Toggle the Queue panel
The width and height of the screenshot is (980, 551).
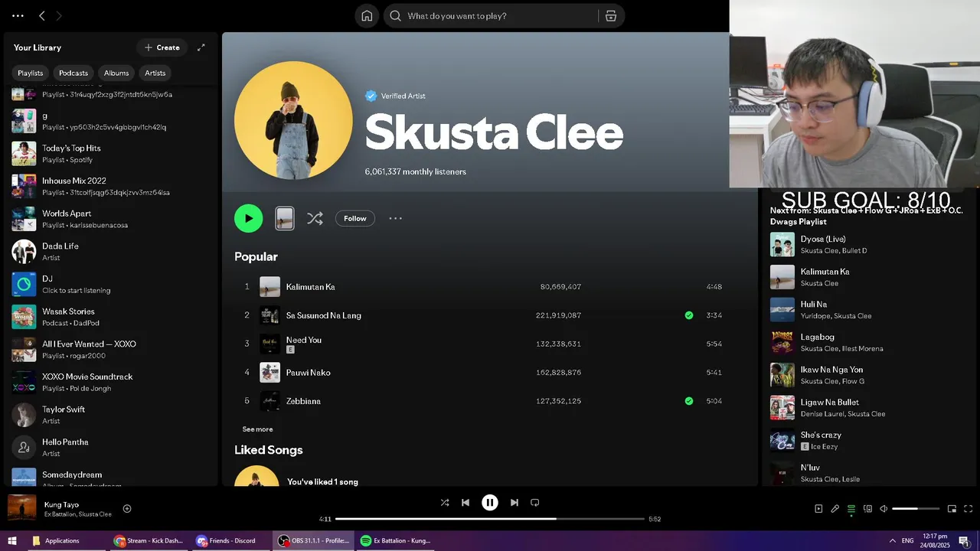[x=851, y=509]
